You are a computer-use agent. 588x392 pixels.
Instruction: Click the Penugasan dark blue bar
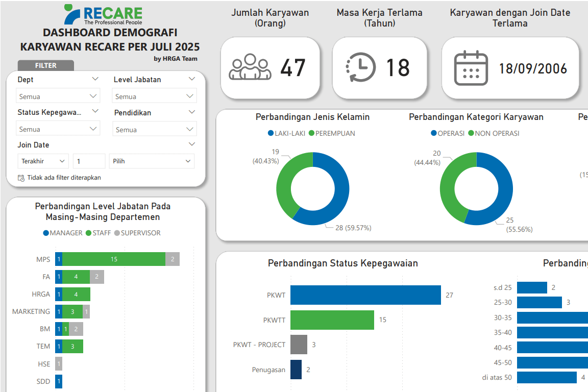tap(296, 370)
